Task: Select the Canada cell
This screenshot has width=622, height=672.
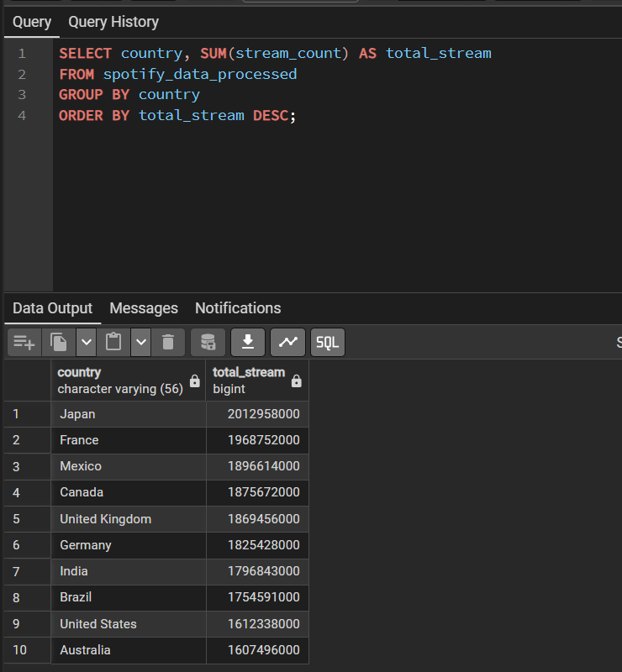Action: click(x=129, y=492)
